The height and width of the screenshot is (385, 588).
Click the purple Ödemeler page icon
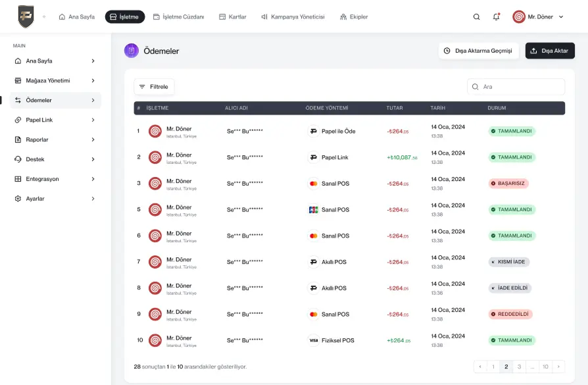point(132,51)
